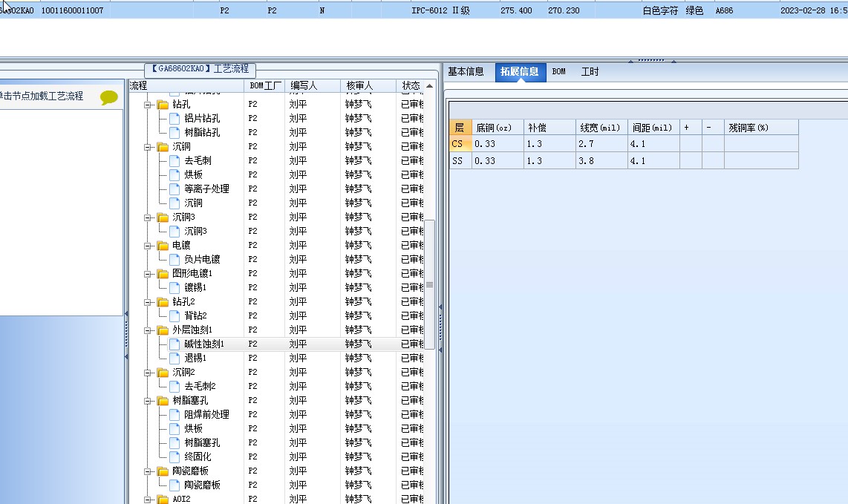Click the 陶瓷磨板 folder icon
Viewport: 848px width, 504px height.
point(163,471)
